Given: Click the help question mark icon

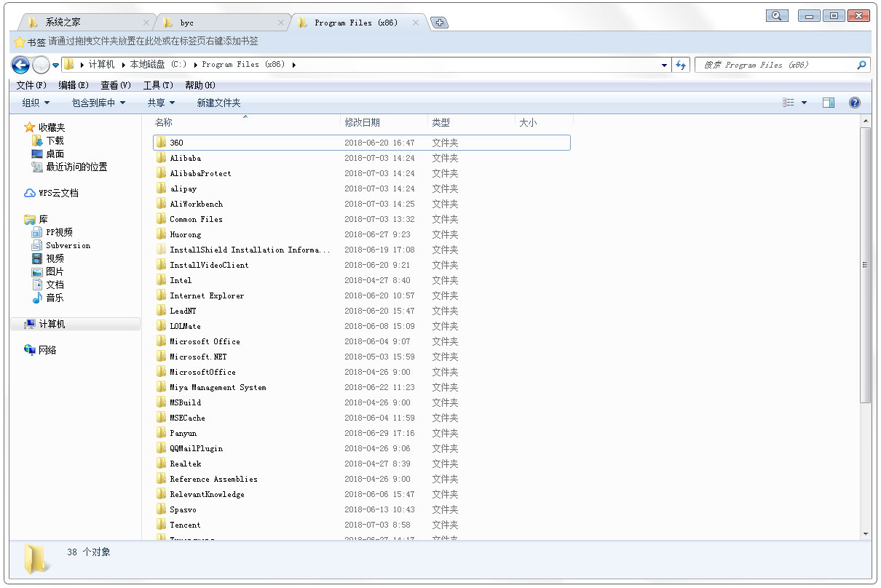Looking at the screenshot, I should (x=855, y=103).
